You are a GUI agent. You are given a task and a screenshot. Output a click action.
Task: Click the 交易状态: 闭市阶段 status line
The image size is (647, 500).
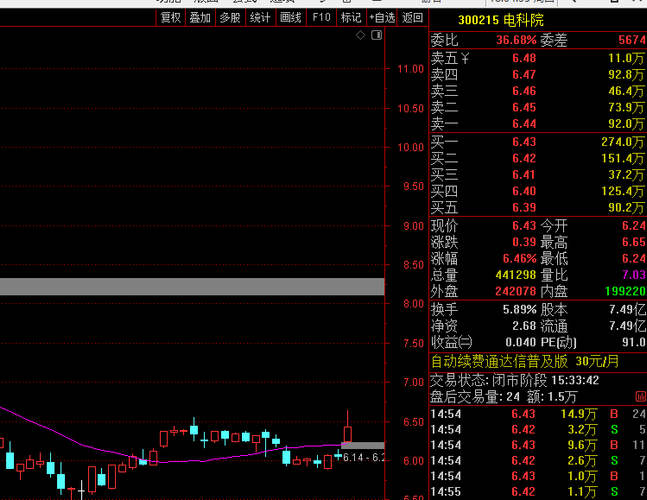click(515, 380)
